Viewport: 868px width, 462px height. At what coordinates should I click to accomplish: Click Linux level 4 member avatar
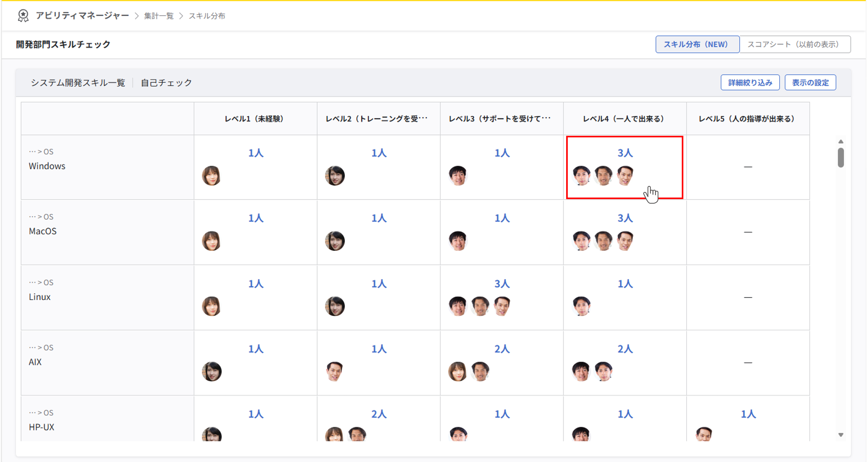tap(582, 306)
